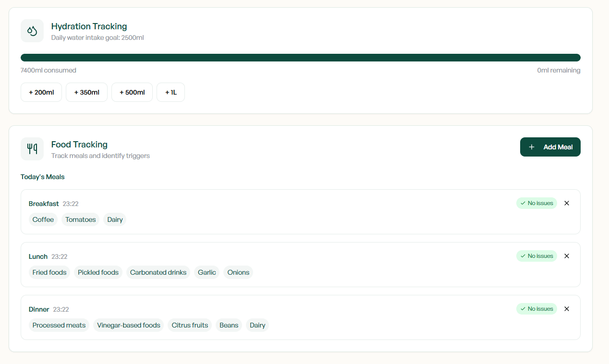
Task: Click the hydration progress bar
Action: click(301, 58)
